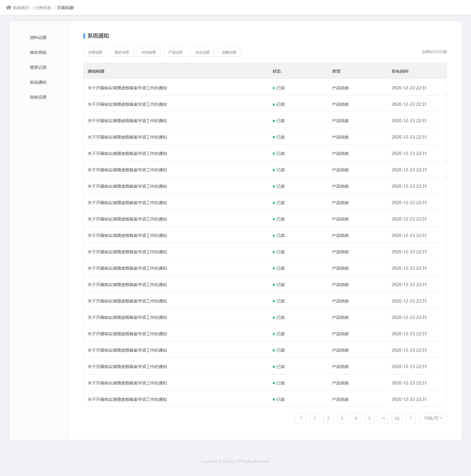Open the 10条/页 page size dropdown
471x476 pixels.
(433, 418)
